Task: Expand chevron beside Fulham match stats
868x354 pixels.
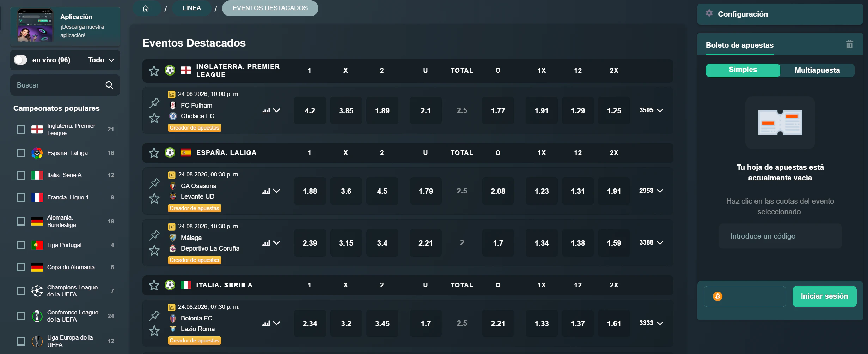Action: tap(277, 110)
